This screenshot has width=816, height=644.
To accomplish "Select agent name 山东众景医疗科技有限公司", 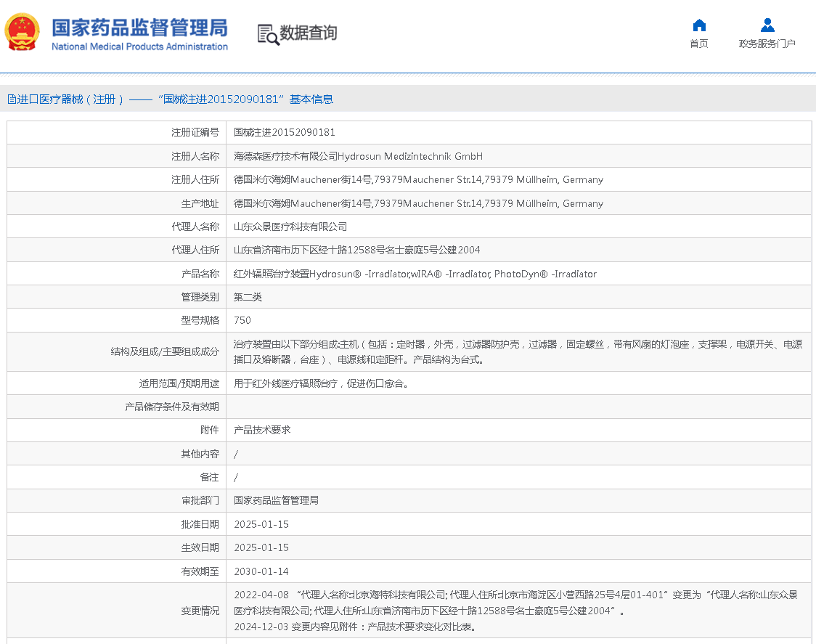I will (x=290, y=227).
